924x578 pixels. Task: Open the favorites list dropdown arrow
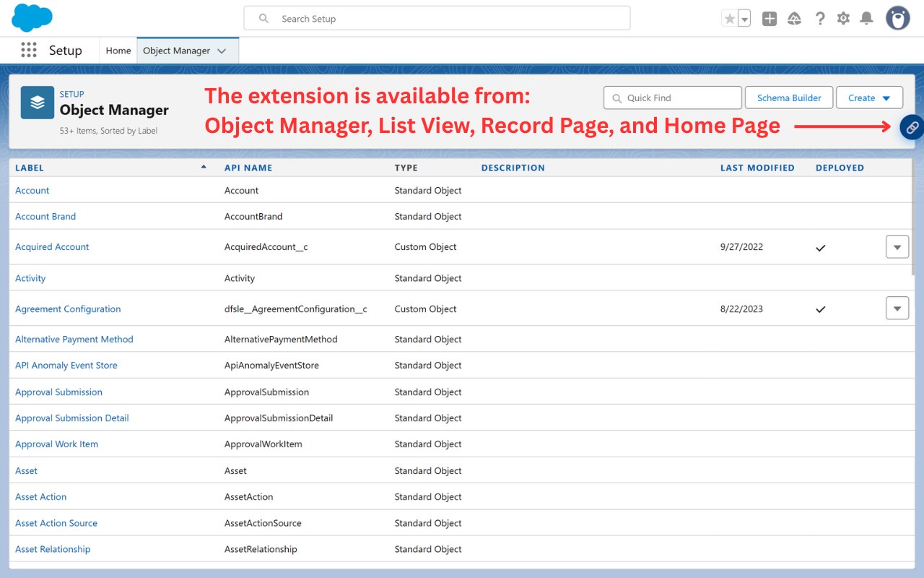click(x=744, y=19)
